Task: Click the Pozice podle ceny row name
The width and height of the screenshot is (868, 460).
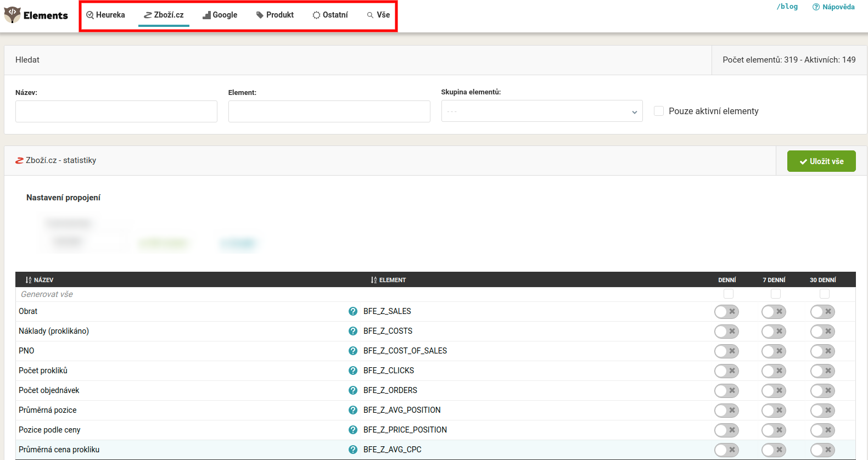Action: coord(49,430)
